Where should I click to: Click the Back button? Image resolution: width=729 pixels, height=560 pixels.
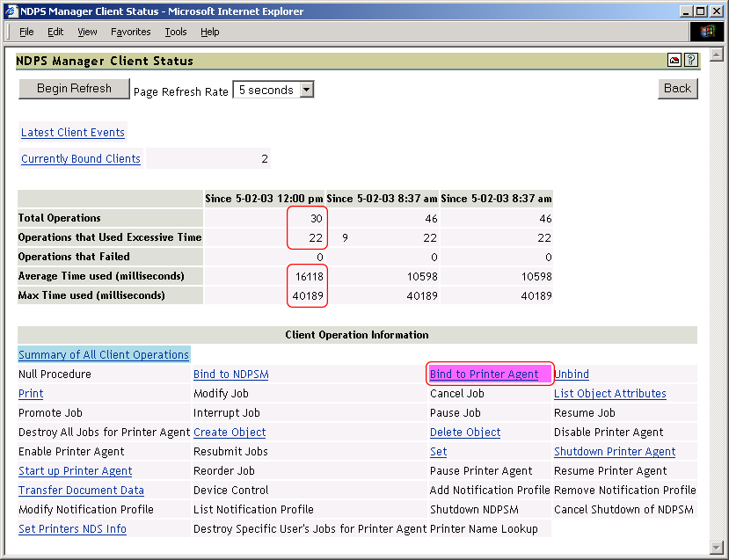(x=676, y=89)
